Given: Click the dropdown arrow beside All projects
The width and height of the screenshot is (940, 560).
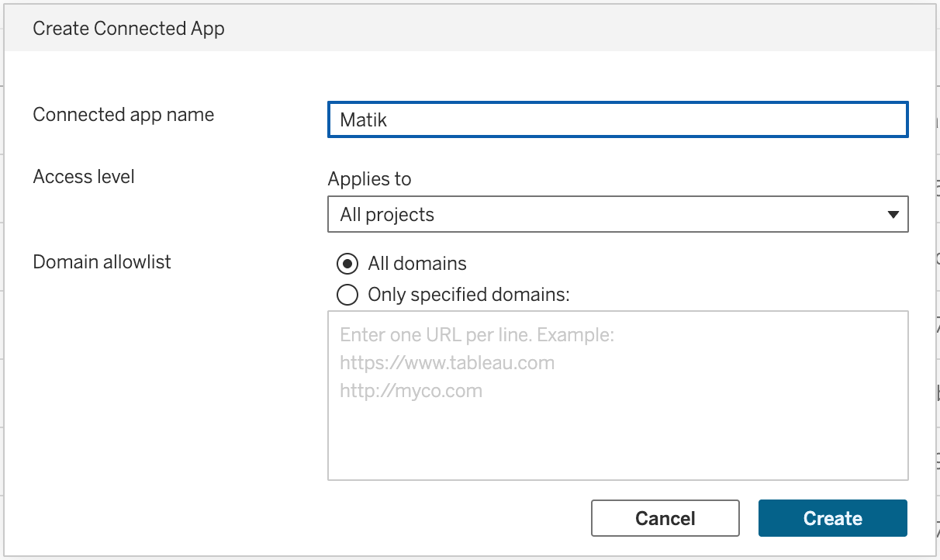Looking at the screenshot, I should (892, 215).
